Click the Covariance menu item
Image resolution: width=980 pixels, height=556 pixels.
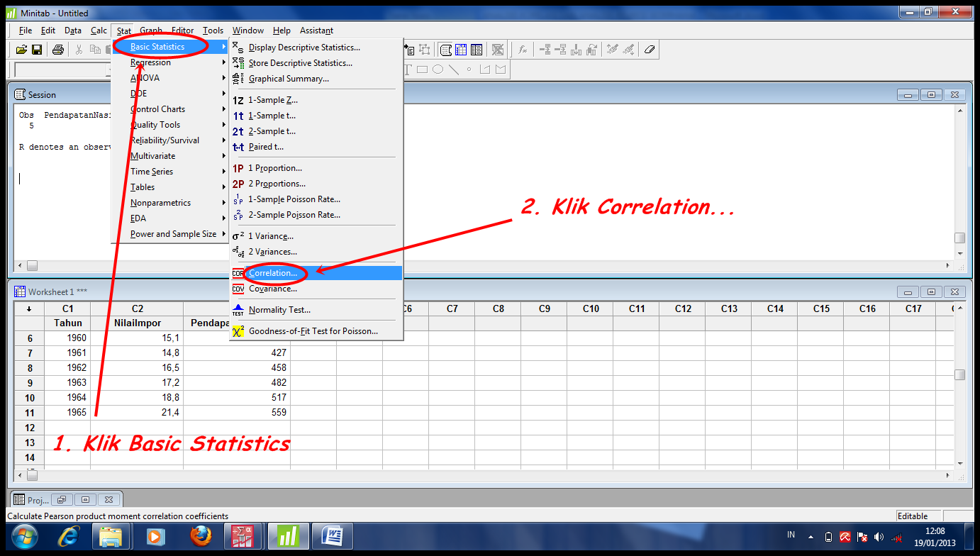pyautogui.click(x=316, y=289)
